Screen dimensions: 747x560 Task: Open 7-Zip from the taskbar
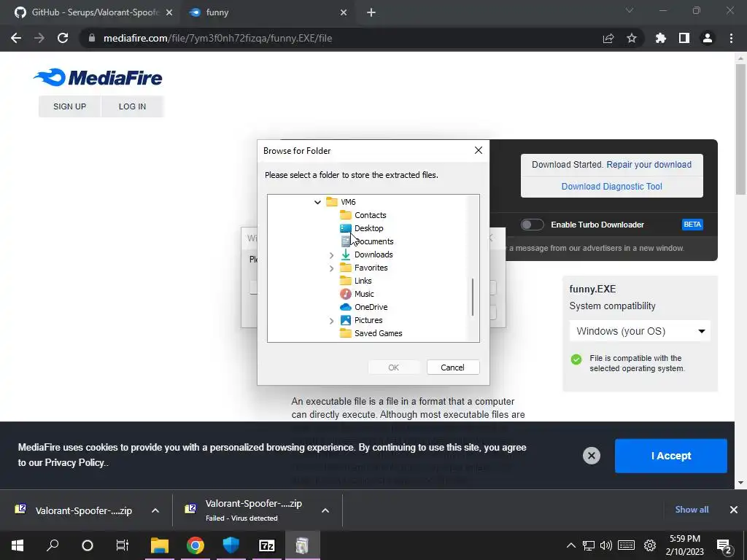pyautogui.click(x=267, y=545)
